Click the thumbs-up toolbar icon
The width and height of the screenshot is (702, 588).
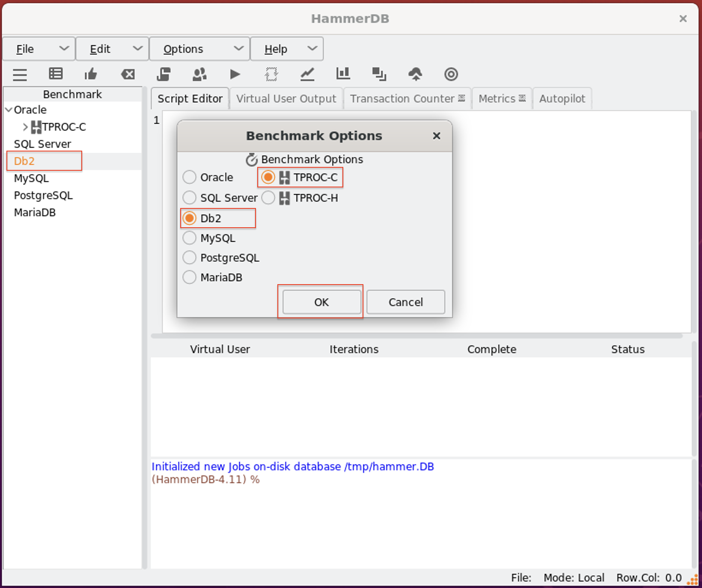click(91, 74)
